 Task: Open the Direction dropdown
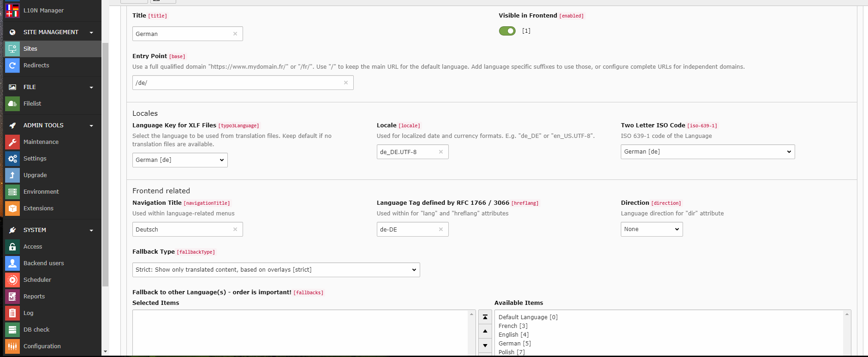pos(651,229)
